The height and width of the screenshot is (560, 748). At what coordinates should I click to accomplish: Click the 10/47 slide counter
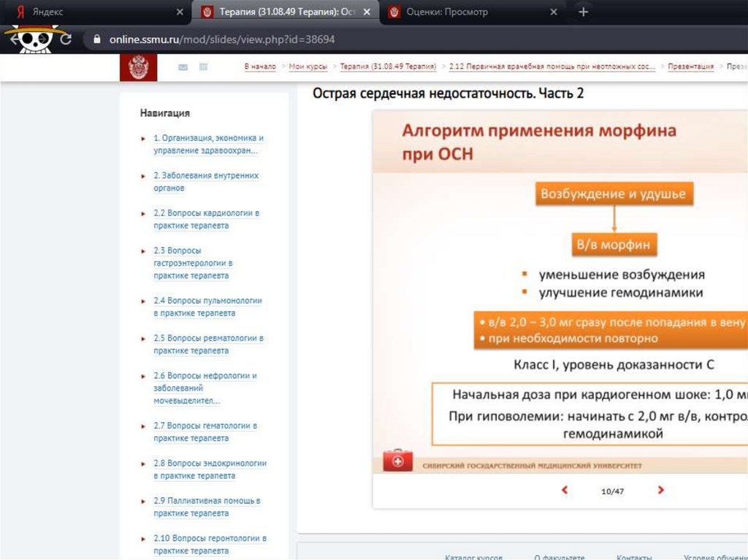613,491
